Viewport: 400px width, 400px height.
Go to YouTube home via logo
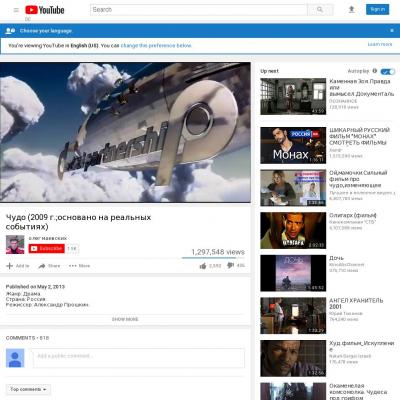[45, 10]
